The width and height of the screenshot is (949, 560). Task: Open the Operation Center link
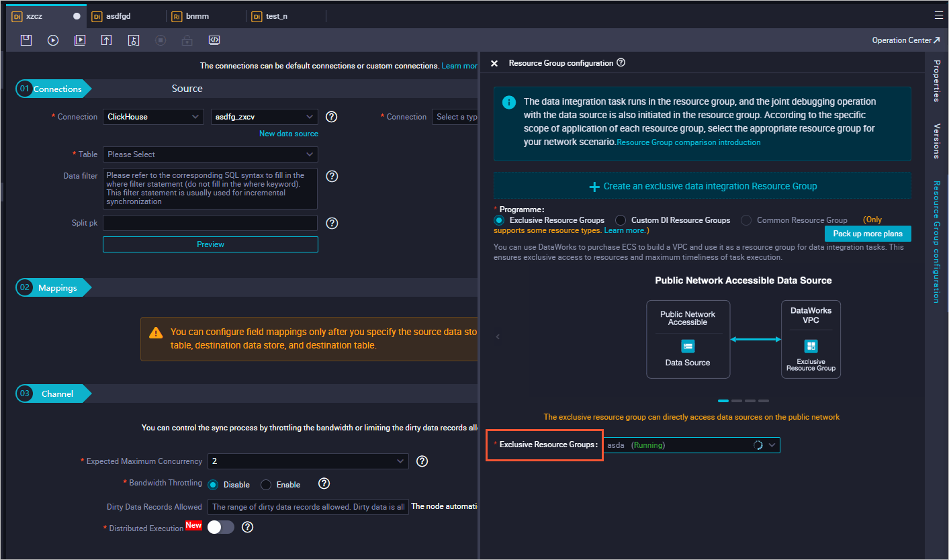[x=906, y=40]
